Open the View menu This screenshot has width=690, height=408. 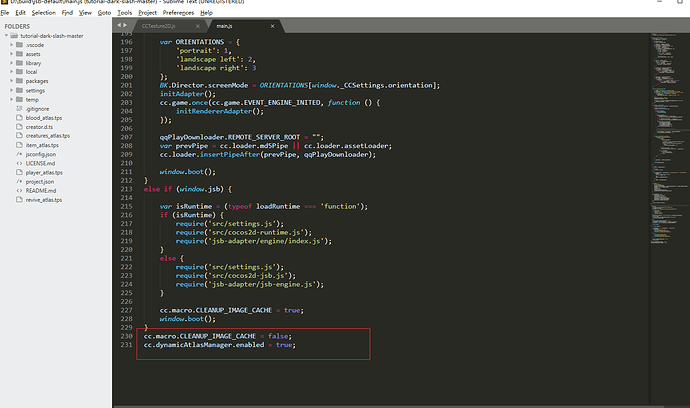pos(85,13)
